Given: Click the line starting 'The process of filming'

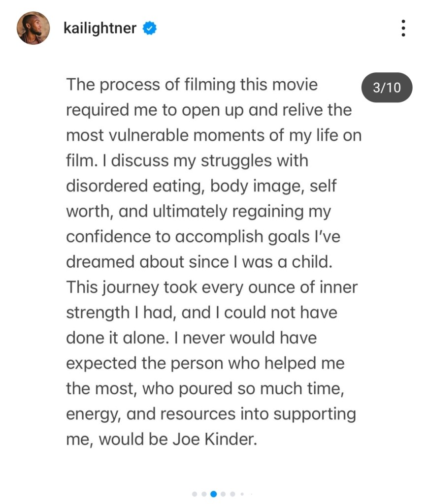Looking at the screenshot, I should (x=192, y=85).
